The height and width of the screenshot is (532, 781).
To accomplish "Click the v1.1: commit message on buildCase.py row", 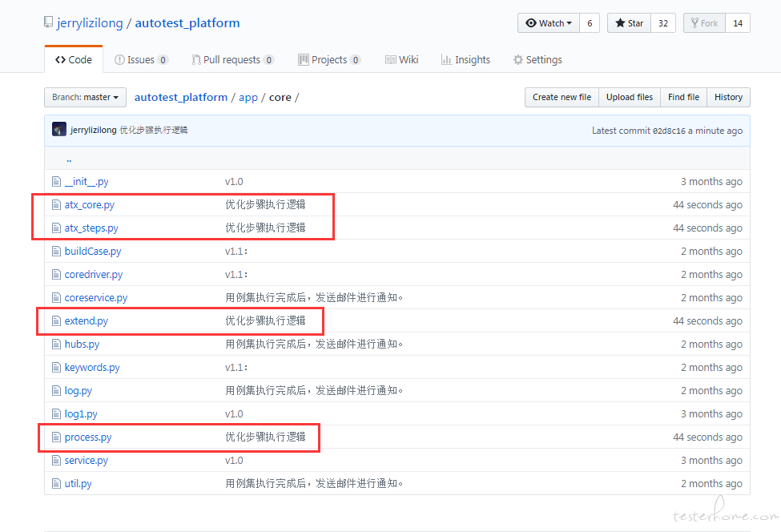I will pos(236,251).
